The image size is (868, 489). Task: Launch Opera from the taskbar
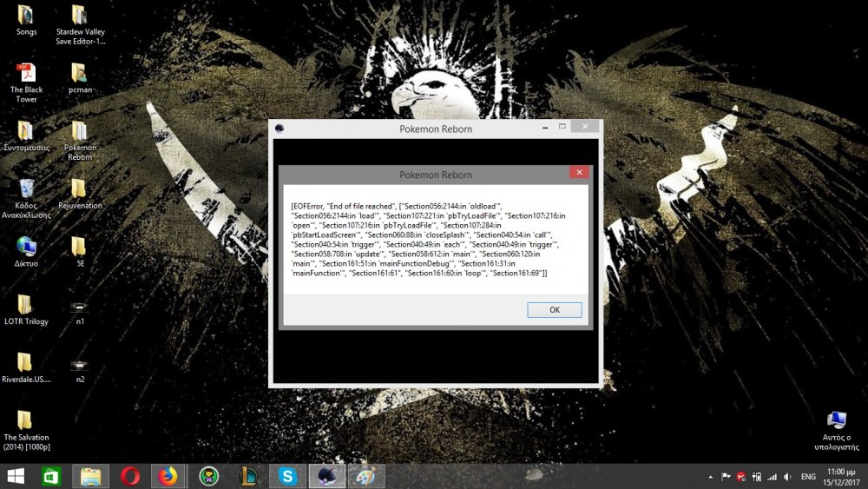coord(130,476)
